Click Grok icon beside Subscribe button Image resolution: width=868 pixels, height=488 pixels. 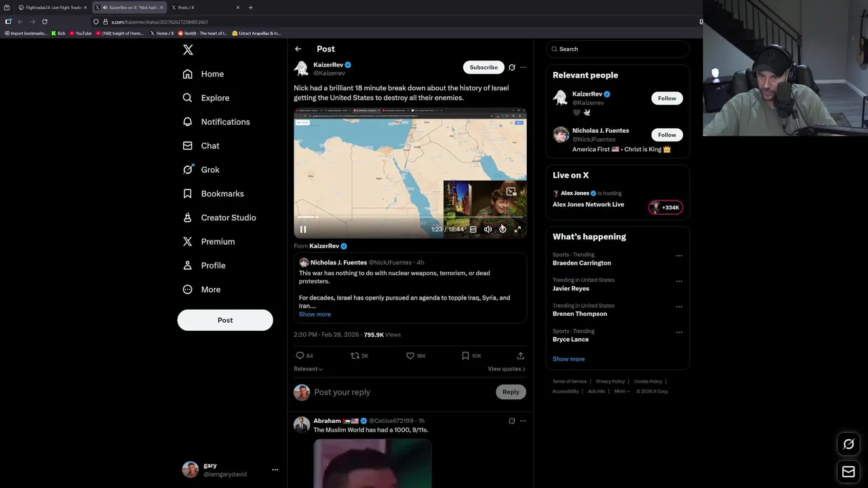point(512,67)
